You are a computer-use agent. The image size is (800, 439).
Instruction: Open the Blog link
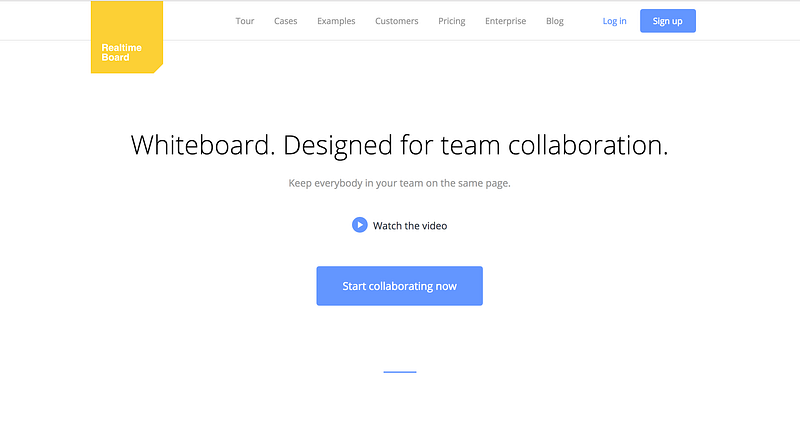point(555,21)
